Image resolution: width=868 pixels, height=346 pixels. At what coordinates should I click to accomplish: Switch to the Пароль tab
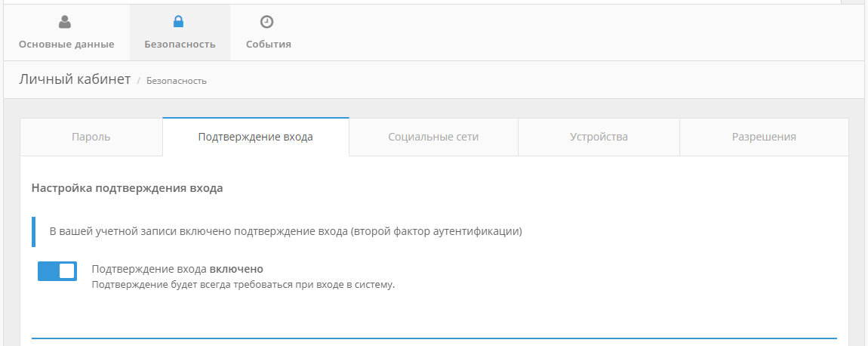coord(91,137)
